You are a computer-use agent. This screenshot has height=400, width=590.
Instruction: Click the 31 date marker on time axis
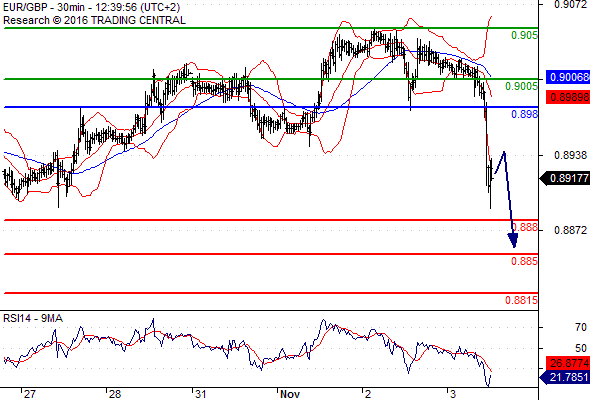pos(200,394)
